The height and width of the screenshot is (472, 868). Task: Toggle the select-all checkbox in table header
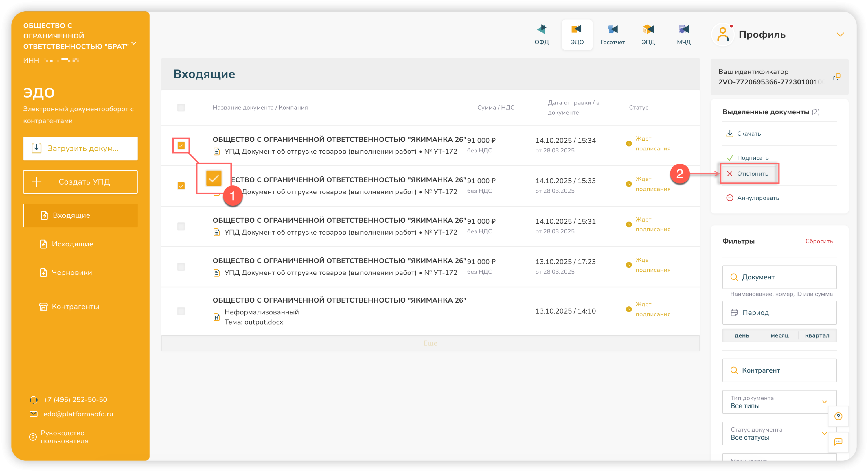[x=181, y=108]
